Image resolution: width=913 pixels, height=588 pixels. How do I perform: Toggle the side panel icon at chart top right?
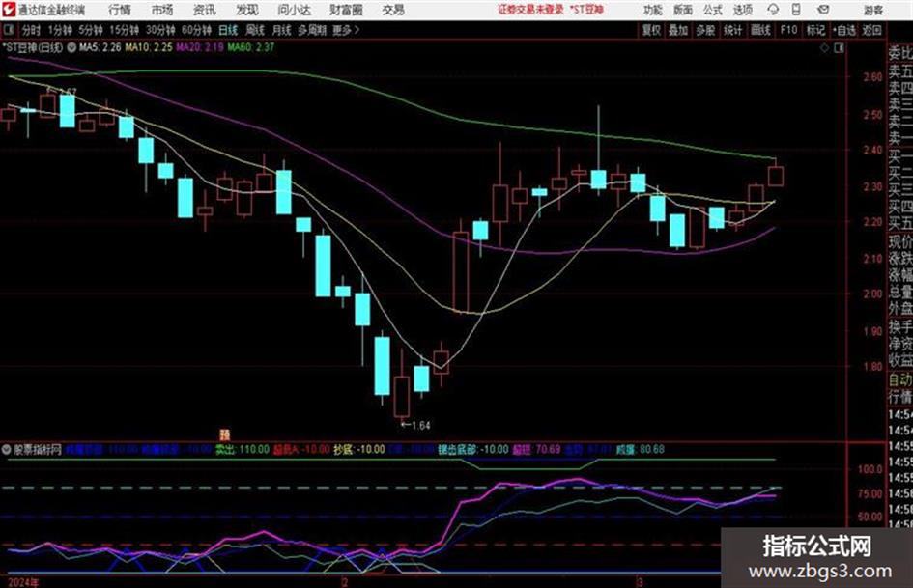tap(839, 48)
